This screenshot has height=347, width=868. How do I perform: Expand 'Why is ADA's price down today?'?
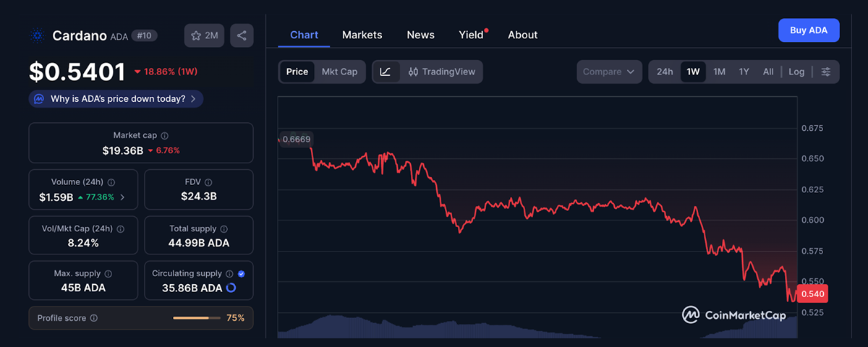(x=116, y=98)
